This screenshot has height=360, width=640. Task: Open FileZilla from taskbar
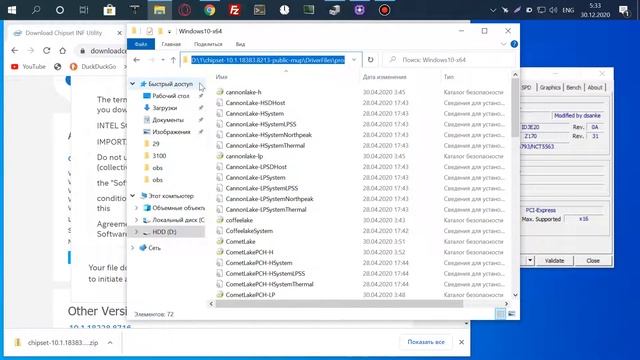coord(234,10)
